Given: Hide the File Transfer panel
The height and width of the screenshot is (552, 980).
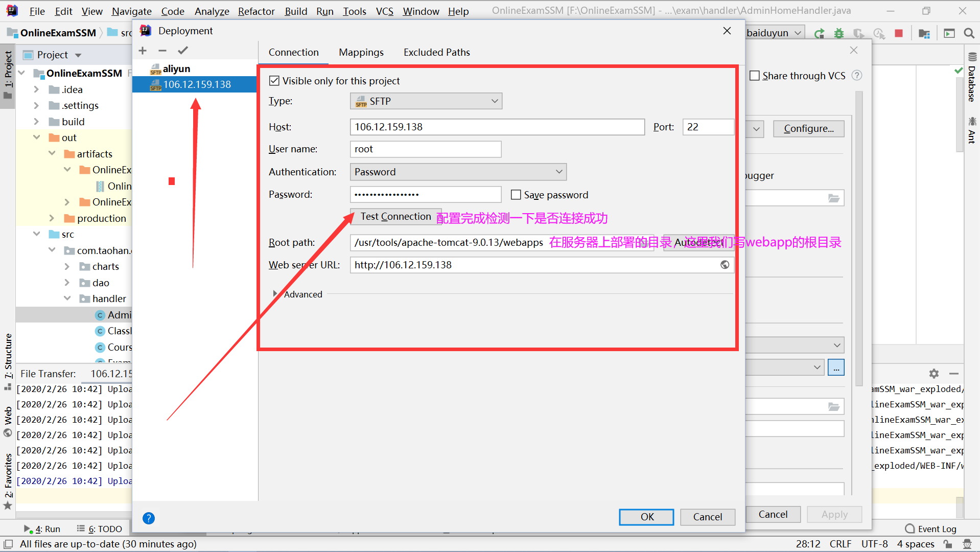Looking at the screenshot, I should (x=953, y=374).
